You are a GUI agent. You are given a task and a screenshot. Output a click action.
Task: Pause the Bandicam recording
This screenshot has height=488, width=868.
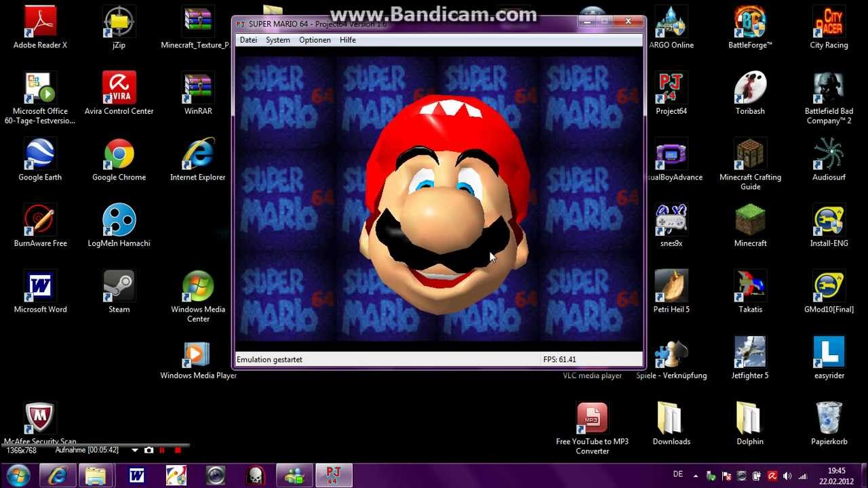click(162, 450)
